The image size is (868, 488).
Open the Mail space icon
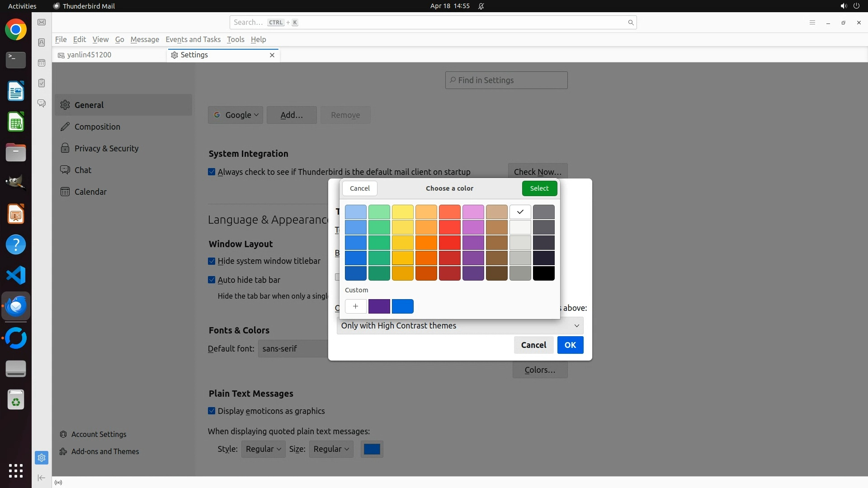coord(42,22)
